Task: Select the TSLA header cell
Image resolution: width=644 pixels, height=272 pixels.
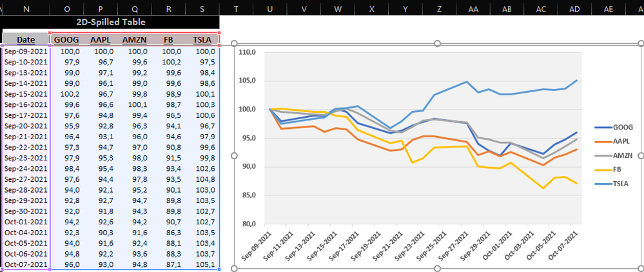Action: (202, 40)
